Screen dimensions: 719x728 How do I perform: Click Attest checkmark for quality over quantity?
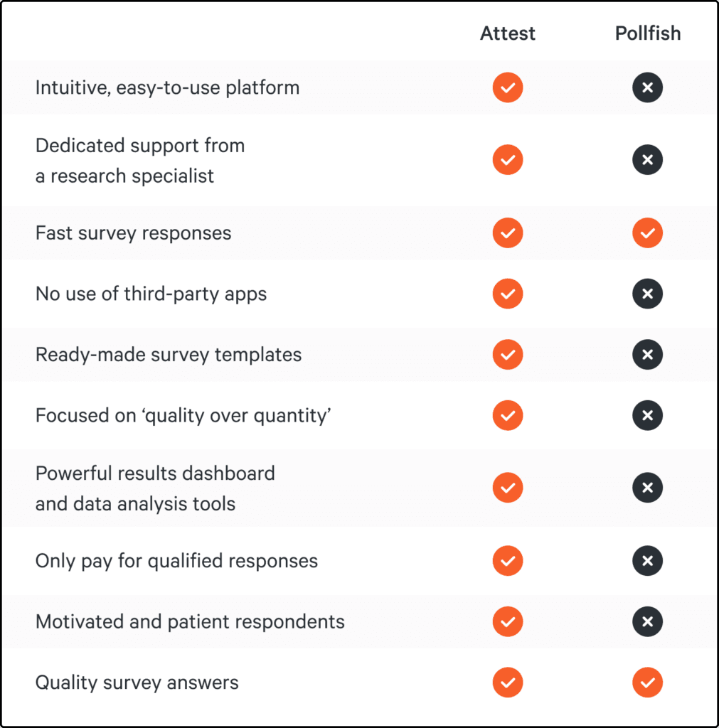pos(508,415)
